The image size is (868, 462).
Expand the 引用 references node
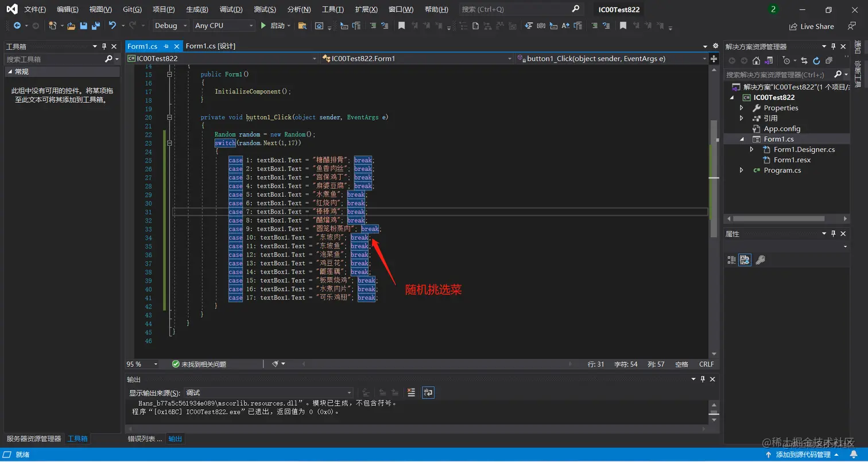tap(742, 118)
